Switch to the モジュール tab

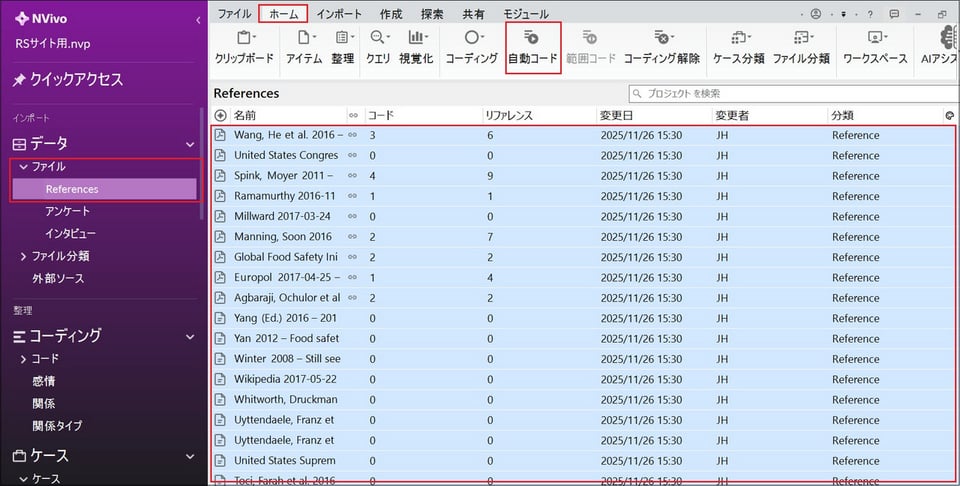click(526, 13)
